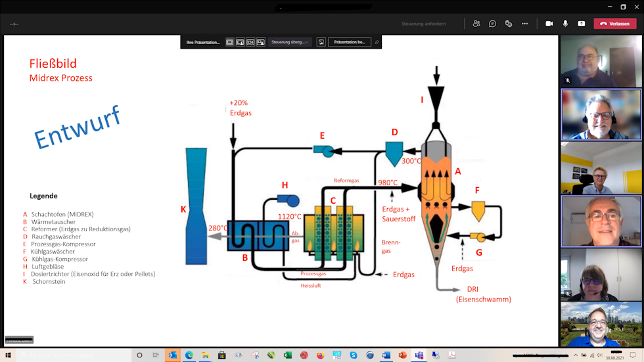Select the third presenter mode layout icon
Image resolution: width=644 pixels, height=362 pixels.
[x=250, y=42]
